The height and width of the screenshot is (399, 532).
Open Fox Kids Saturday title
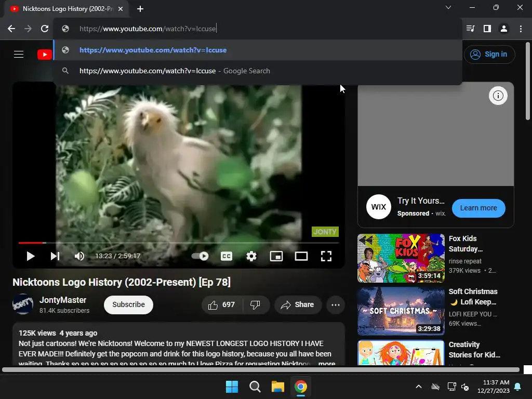(x=465, y=244)
